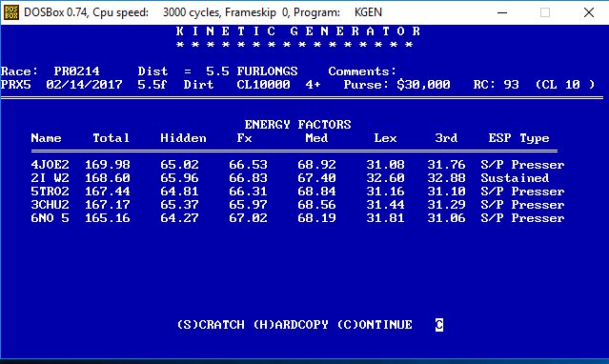This screenshot has width=609, height=364.
Task: Click total value 167.17
Action: (108, 205)
